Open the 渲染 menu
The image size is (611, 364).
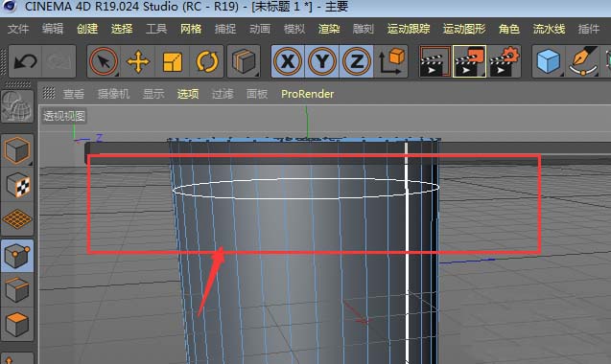pyautogui.click(x=329, y=29)
